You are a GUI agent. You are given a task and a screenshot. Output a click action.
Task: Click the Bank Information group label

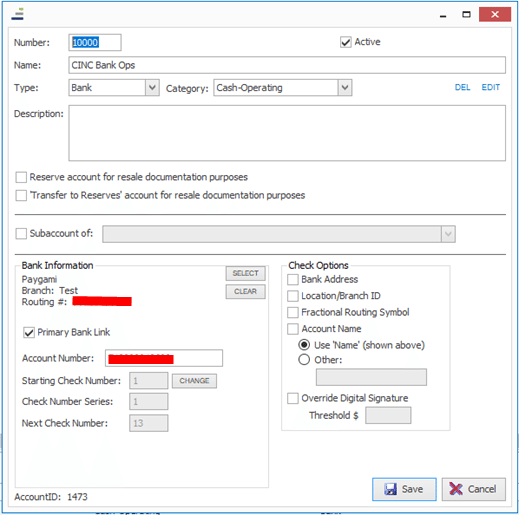click(57, 266)
